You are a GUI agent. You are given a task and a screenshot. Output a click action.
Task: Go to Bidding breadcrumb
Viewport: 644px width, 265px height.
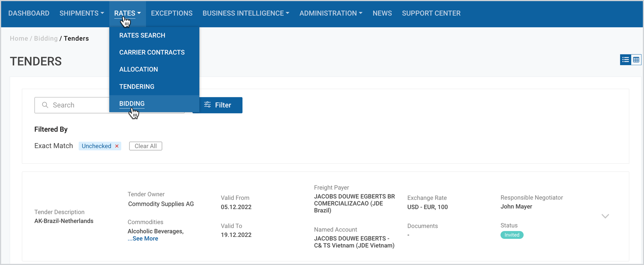tap(46, 39)
